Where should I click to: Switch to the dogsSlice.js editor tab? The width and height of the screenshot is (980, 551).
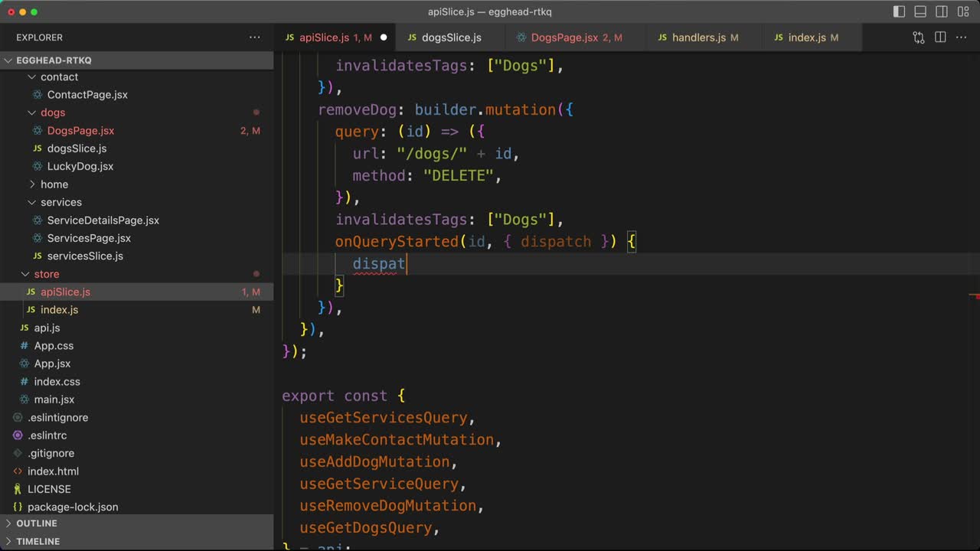tap(451, 37)
